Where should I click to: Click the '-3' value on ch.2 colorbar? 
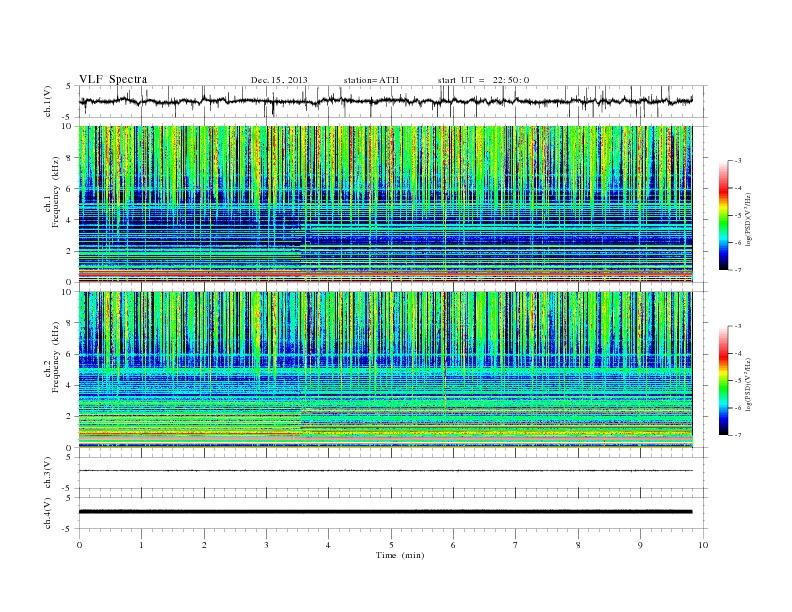click(x=737, y=326)
